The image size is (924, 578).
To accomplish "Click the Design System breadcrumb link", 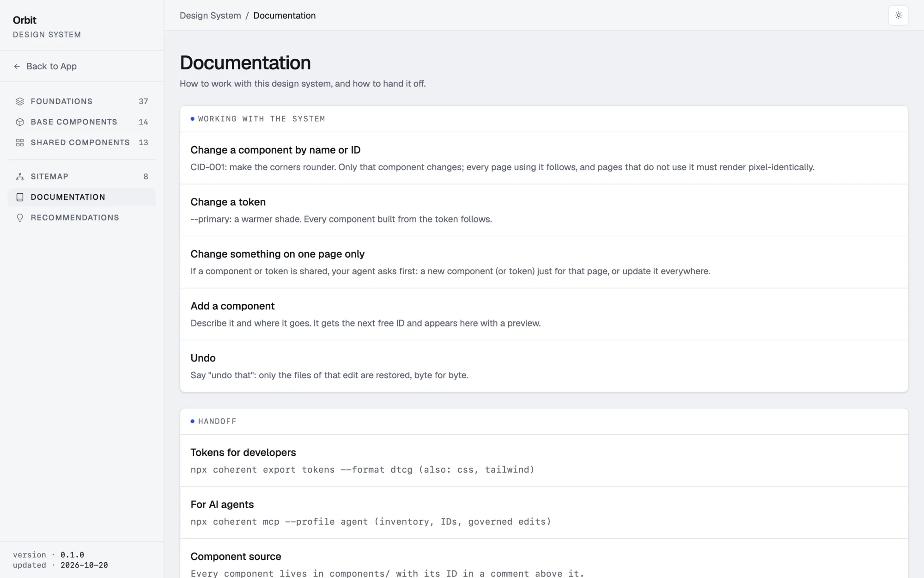I will coord(210,16).
